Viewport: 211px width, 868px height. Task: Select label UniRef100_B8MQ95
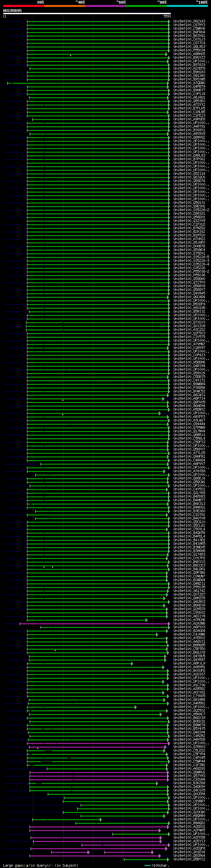click(x=190, y=646)
